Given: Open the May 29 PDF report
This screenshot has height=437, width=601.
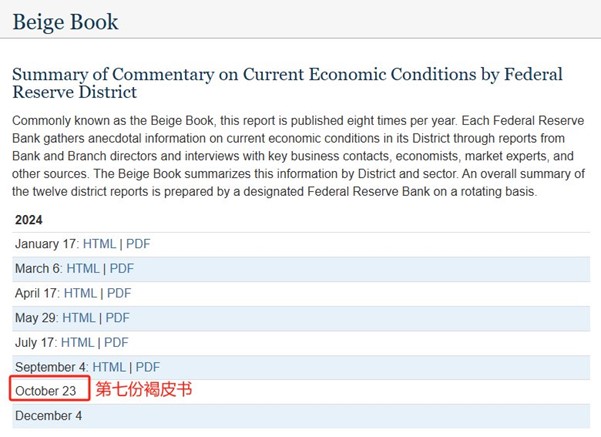Looking at the screenshot, I should (118, 318).
